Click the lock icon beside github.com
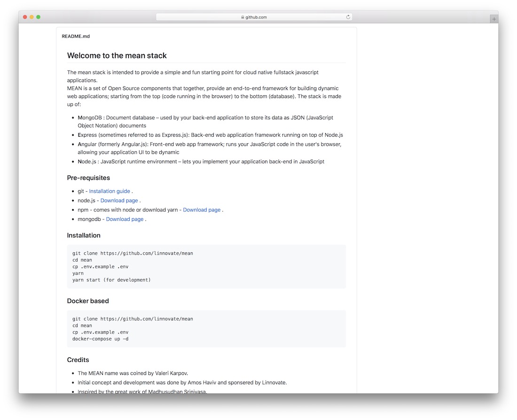The height and width of the screenshot is (420, 517). (x=243, y=17)
